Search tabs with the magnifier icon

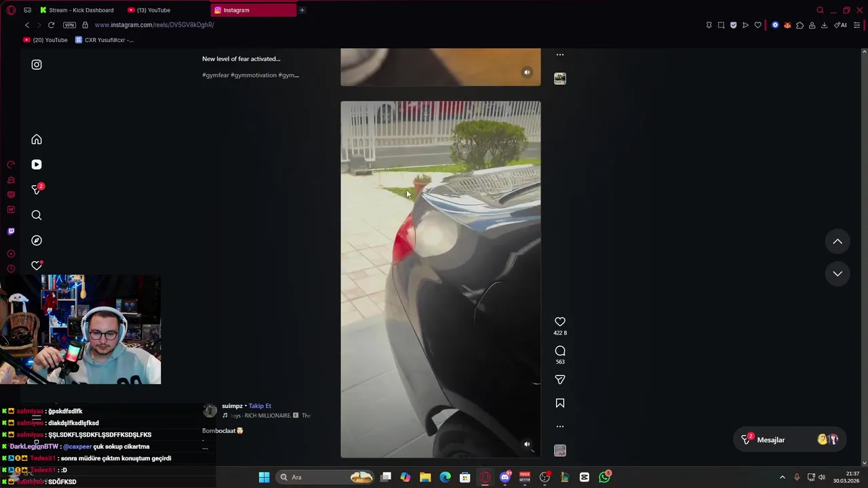(x=820, y=10)
